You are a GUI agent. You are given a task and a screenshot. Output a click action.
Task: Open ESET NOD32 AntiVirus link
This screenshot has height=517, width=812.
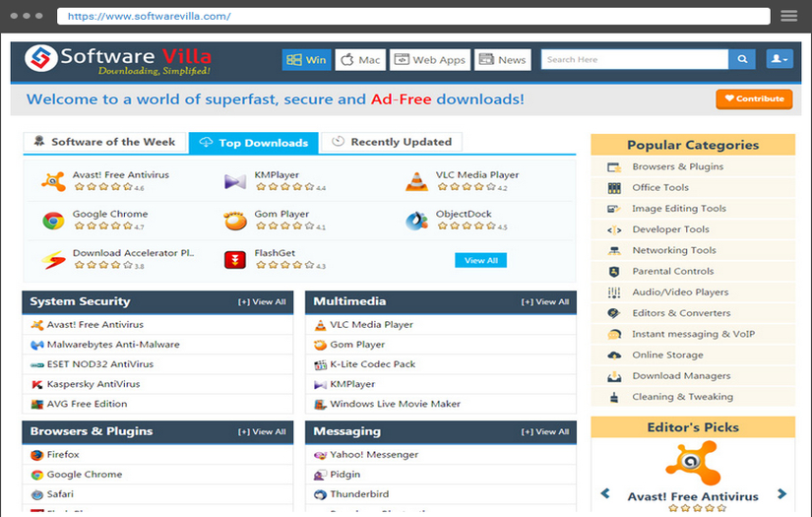click(100, 364)
